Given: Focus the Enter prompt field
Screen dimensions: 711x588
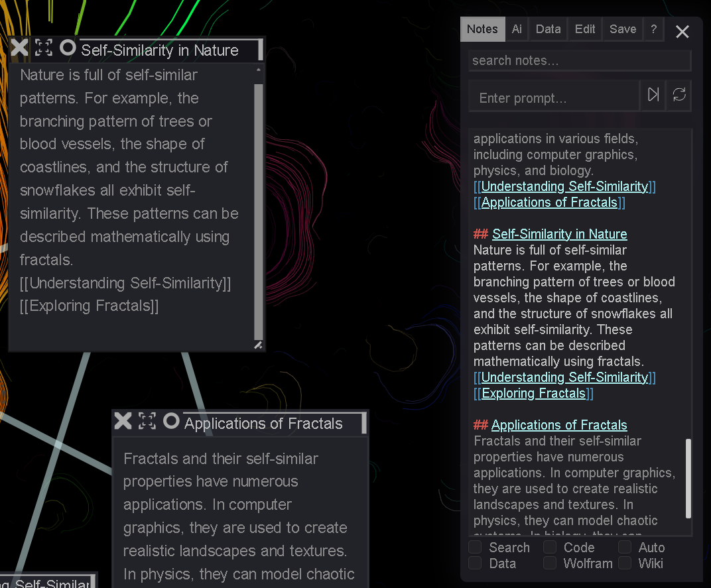Looking at the screenshot, I should [x=554, y=97].
